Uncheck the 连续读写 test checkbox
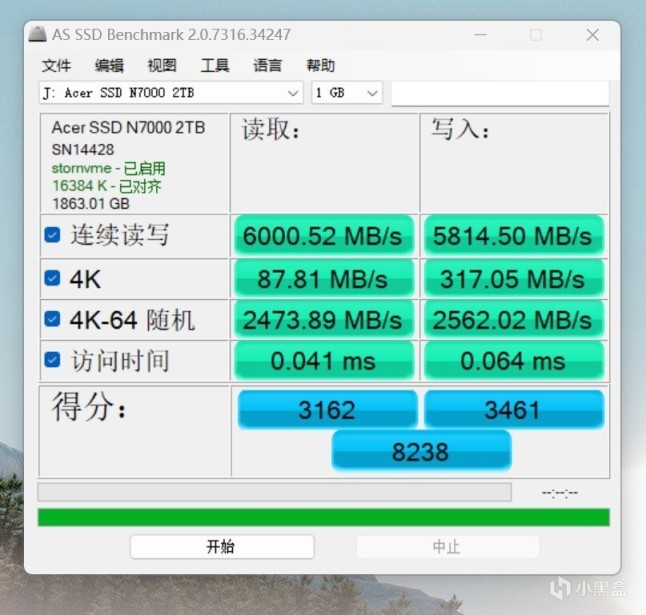Viewport: 646px width, 615px height. [x=52, y=235]
